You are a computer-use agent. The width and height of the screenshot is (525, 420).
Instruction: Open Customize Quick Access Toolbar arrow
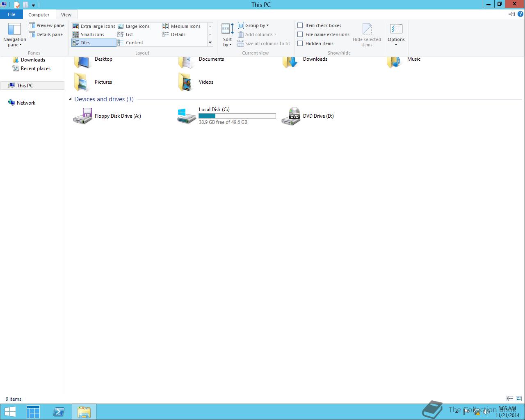tap(33, 5)
